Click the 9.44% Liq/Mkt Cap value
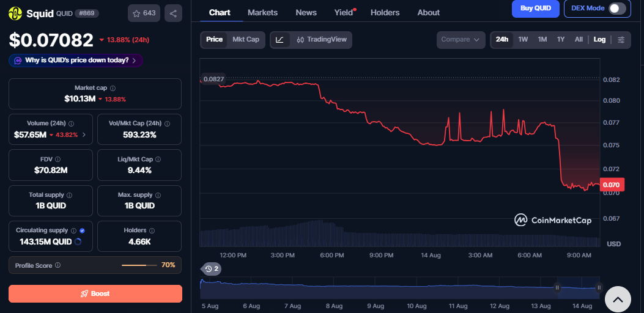This screenshot has height=313, width=644. [139, 170]
